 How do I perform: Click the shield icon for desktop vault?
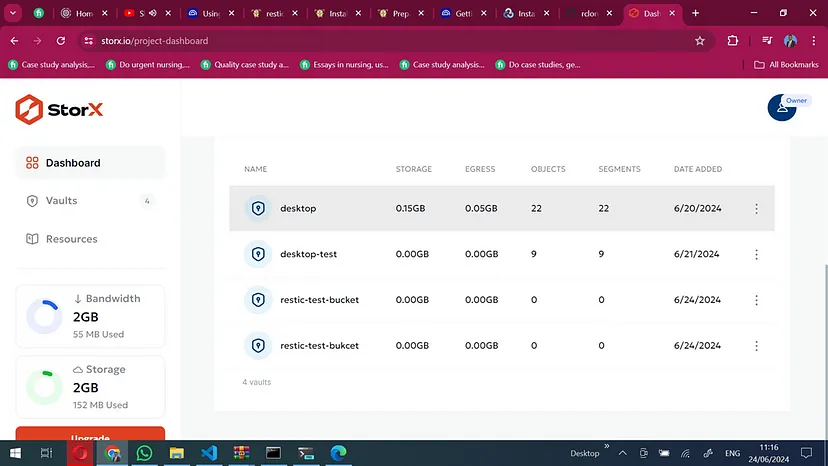(258, 208)
